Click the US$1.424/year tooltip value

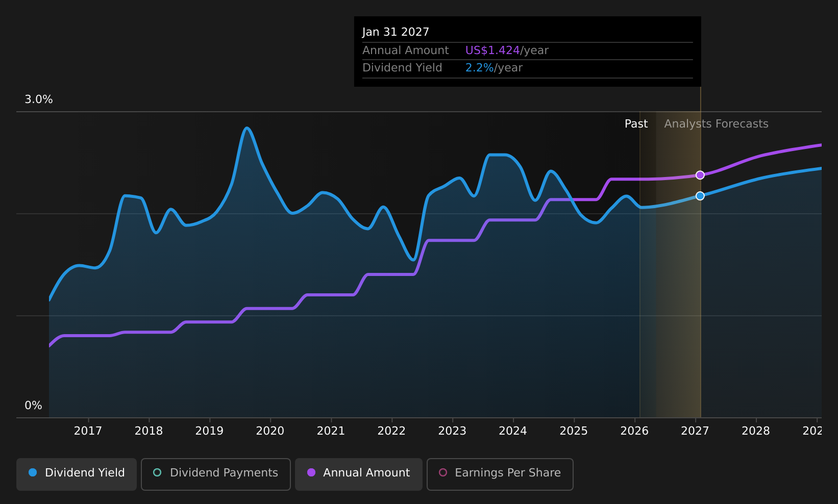tap(507, 51)
